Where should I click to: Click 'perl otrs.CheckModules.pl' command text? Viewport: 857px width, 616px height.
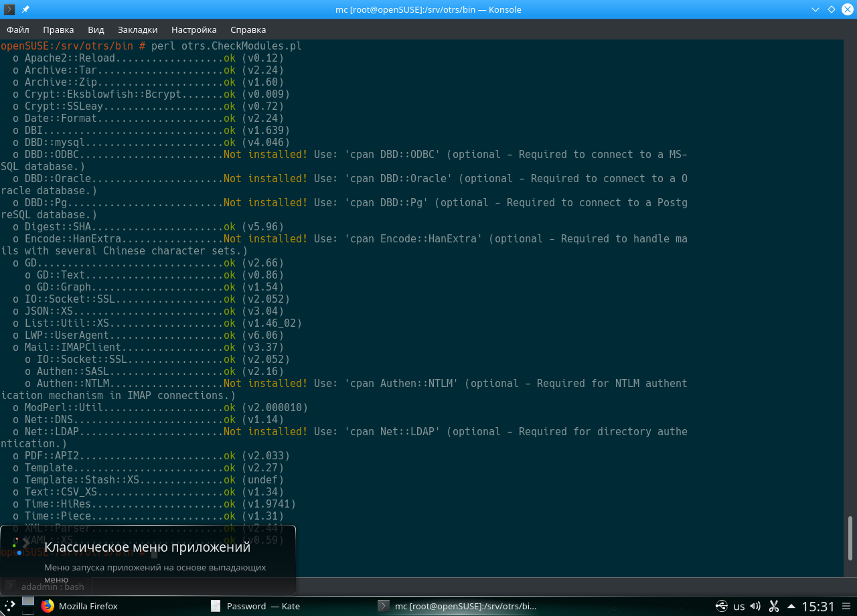[226, 46]
